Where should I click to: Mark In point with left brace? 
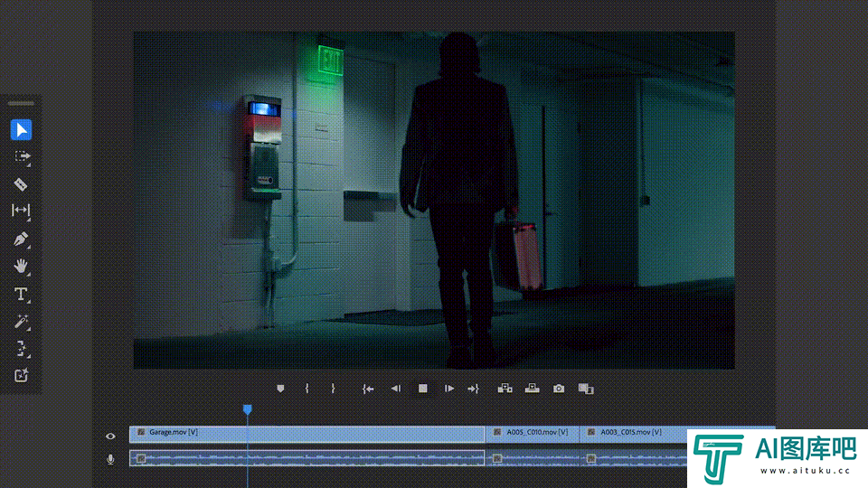(307, 389)
